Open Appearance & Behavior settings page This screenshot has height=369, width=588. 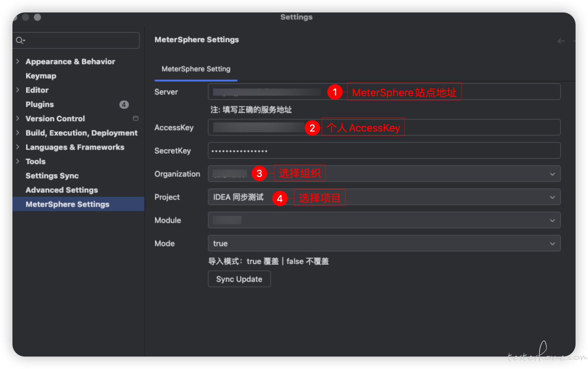[x=70, y=62]
